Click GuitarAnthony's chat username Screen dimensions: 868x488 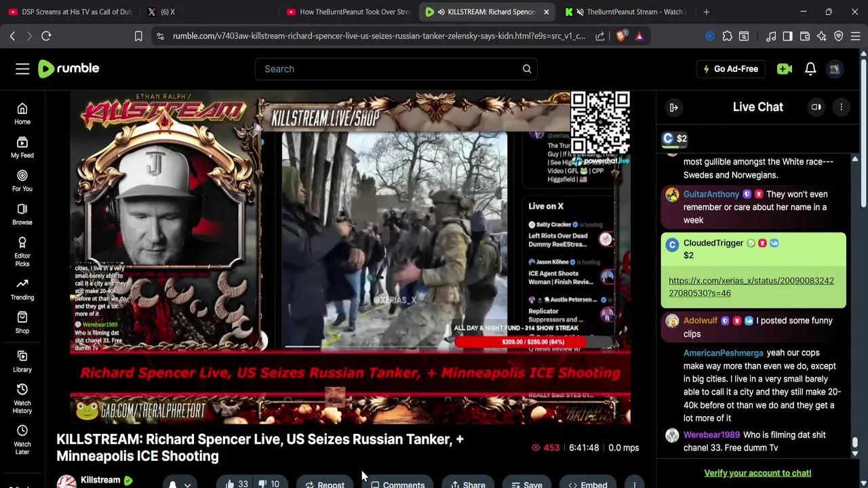711,194
